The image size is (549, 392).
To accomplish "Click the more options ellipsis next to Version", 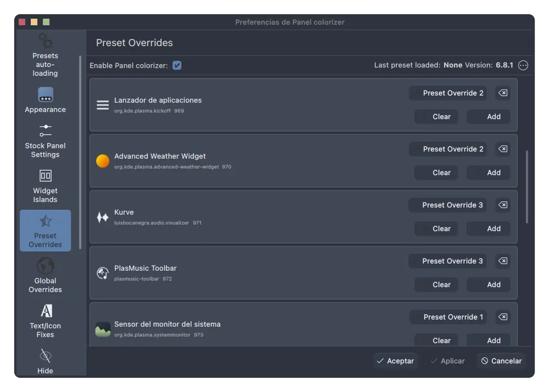I will pos(523,65).
